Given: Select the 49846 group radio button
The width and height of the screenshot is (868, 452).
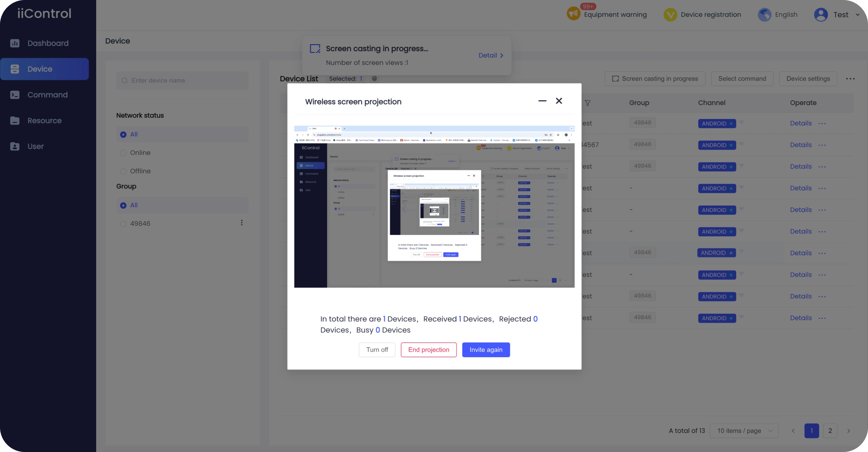Looking at the screenshot, I should coord(123,224).
